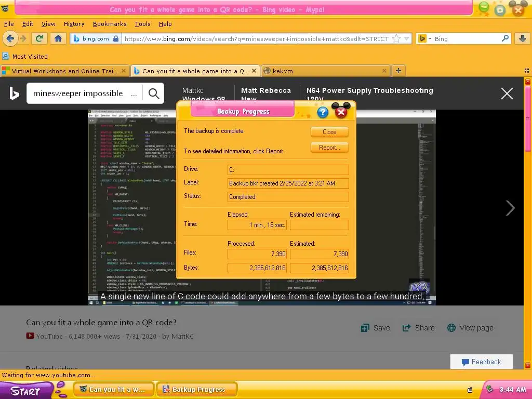The image size is (532, 399).
Task: Click the page vertical scrollbar thumb
Action: (528, 119)
